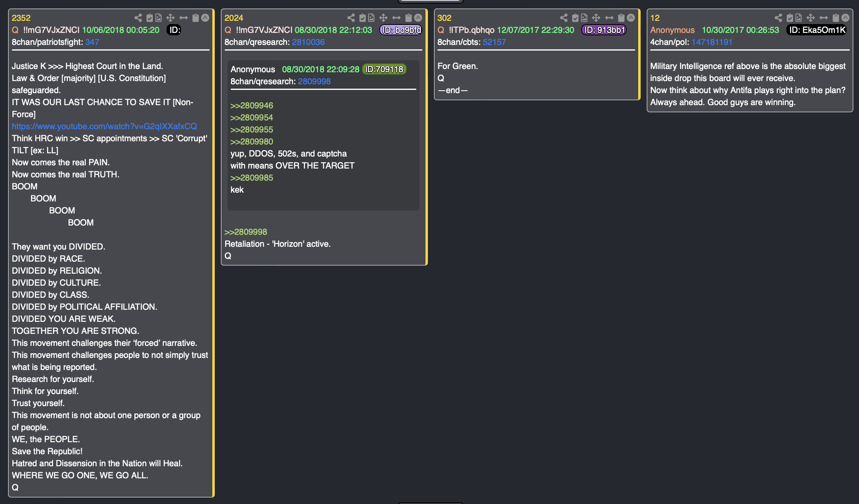Select post number 2352 heading

click(x=21, y=18)
